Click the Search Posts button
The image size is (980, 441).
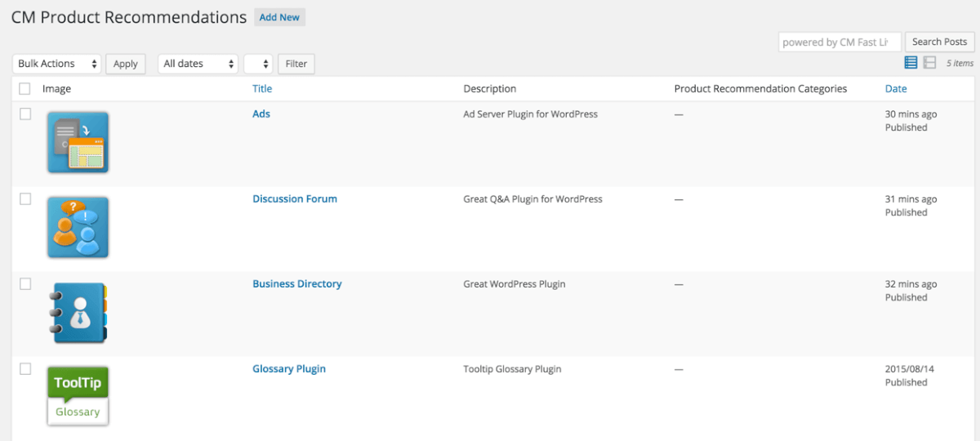click(939, 42)
